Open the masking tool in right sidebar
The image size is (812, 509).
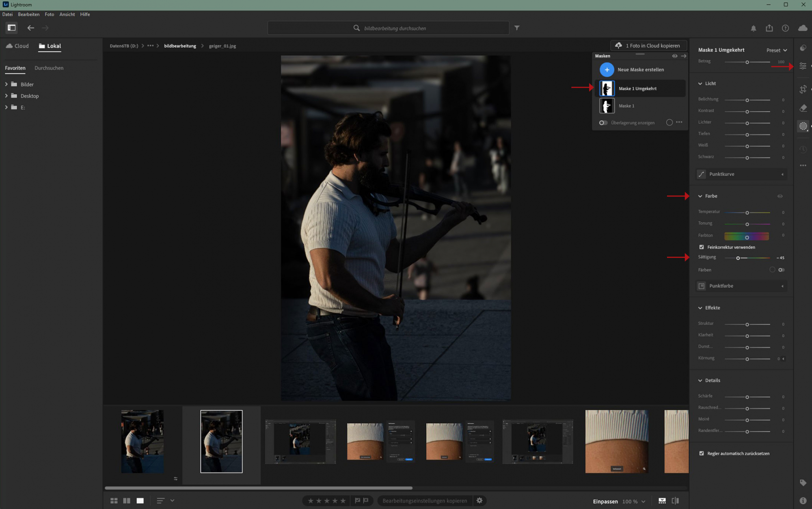803,126
